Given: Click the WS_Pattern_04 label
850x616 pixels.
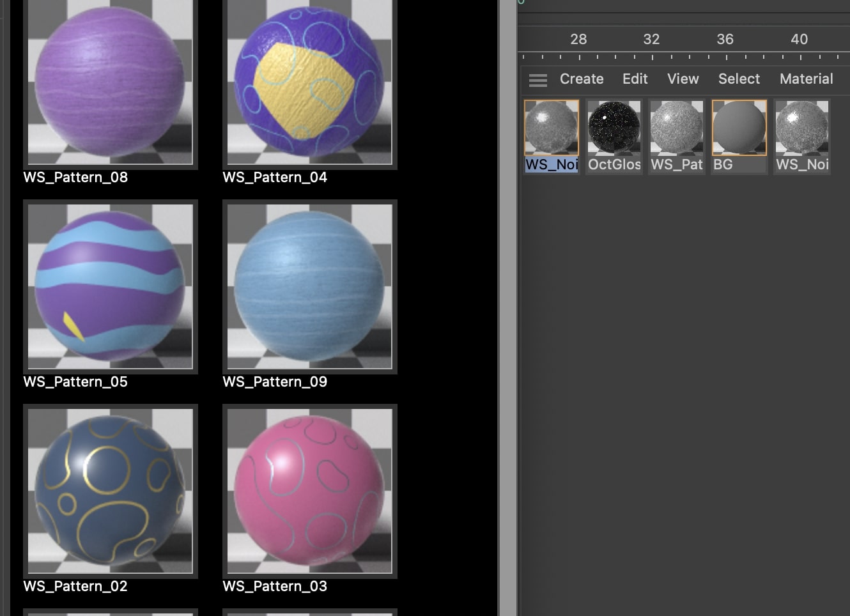Looking at the screenshot, I should pyautogui.click(x=275, y=177).
